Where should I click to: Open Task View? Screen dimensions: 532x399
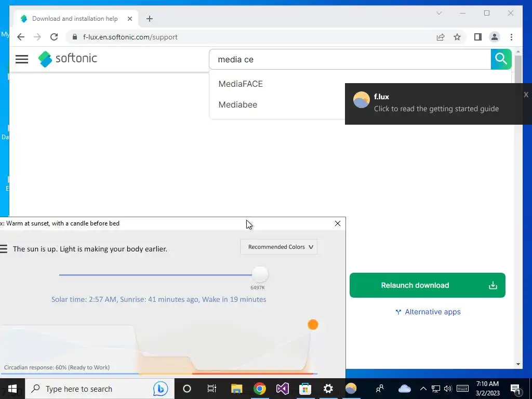pyautogui.click(x=212, y=389)
